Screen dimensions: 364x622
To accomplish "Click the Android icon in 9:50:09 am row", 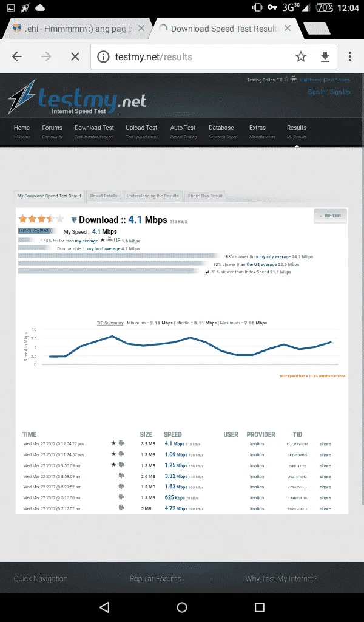I will 121,465.
